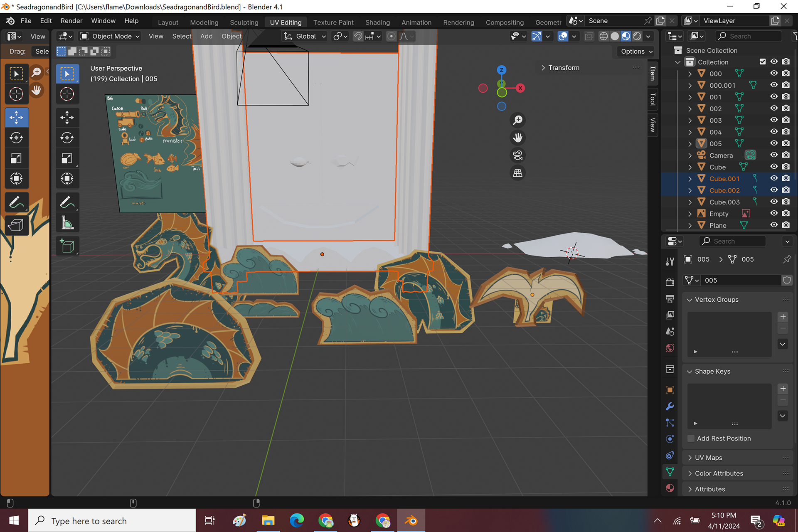The height and width of the screenshot is (532, 798).
Task: Select the Transform tool in 3D viewport
Action: pyautogui.click(x=67, y=179)
